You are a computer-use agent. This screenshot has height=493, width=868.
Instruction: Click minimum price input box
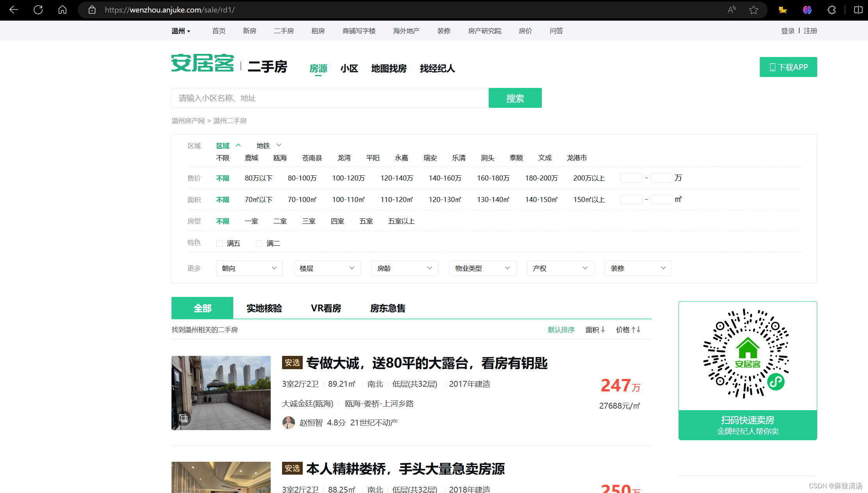[x=631, y=178]
